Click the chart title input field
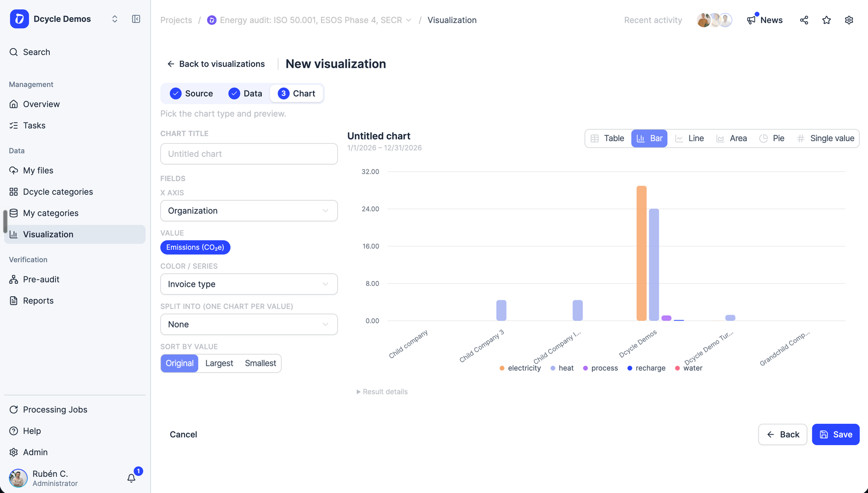This screenshot has height=493, width=868. pyautogui.click(x=249, y=154)
